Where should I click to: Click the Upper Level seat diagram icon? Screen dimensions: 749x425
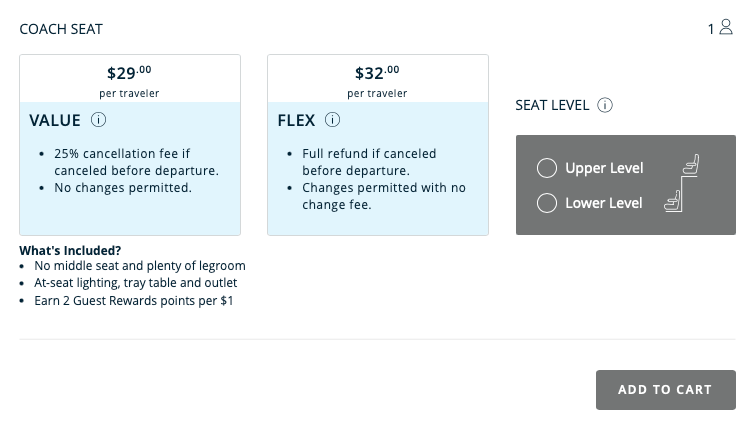pyautogui.click(x=690, y=166)
